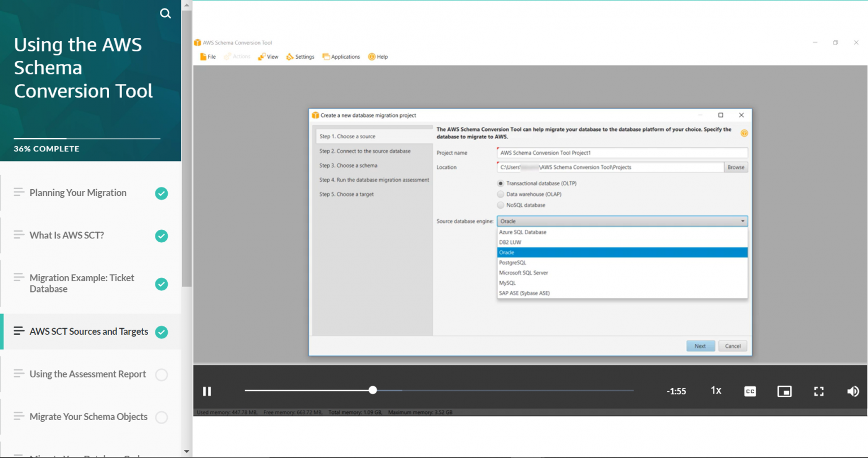Screen dimensions: 868x458
Task: Toggle closed captions on the video
Action: click(x=750, y=391)
